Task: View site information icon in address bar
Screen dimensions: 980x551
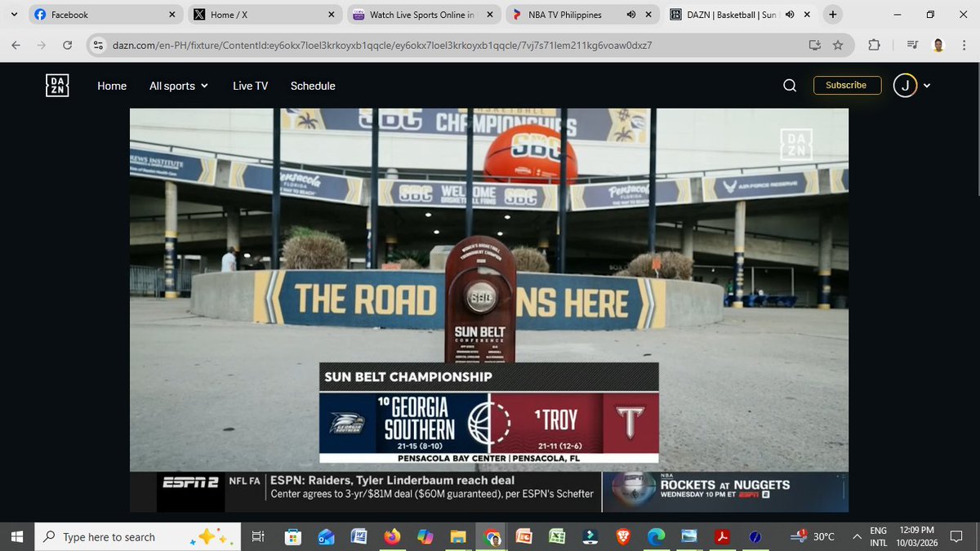Action: click(x=98, y=45)
